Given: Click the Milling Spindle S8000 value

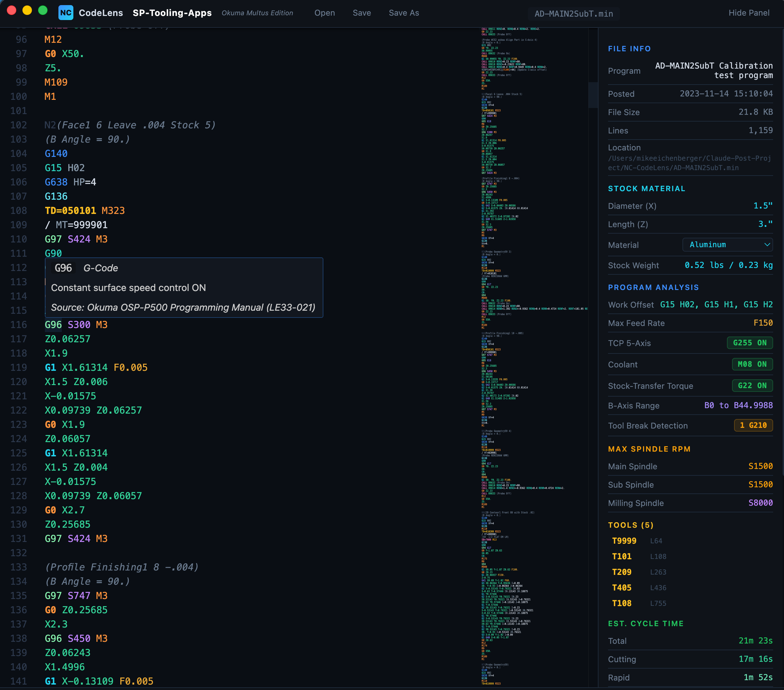Looking at the screenshot, I should point(760,503).
